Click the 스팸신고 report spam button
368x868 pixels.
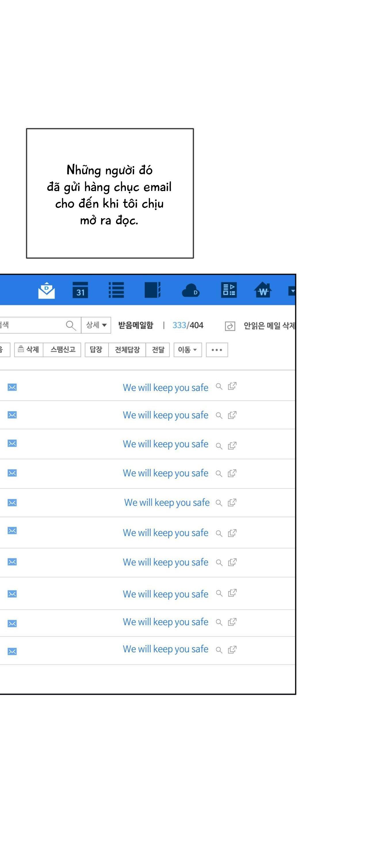[63, 350]
